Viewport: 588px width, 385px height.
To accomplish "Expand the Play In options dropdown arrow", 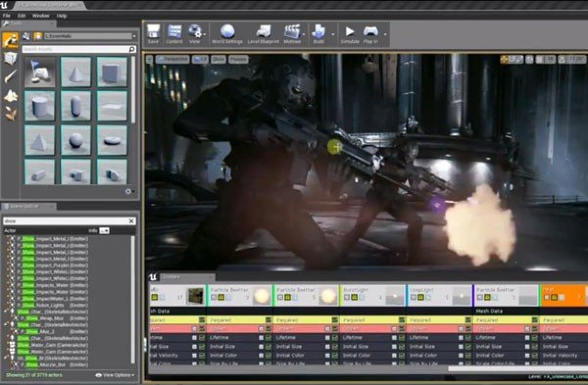I will (385, 35).
